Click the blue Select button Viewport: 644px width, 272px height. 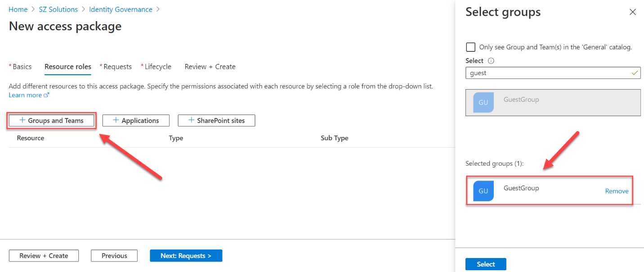pos(486,264)
